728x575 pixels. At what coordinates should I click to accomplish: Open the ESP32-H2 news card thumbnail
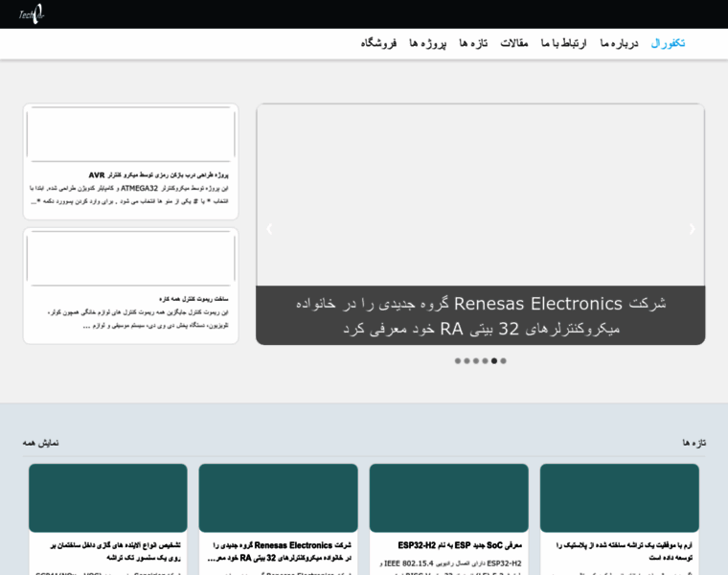449,498
